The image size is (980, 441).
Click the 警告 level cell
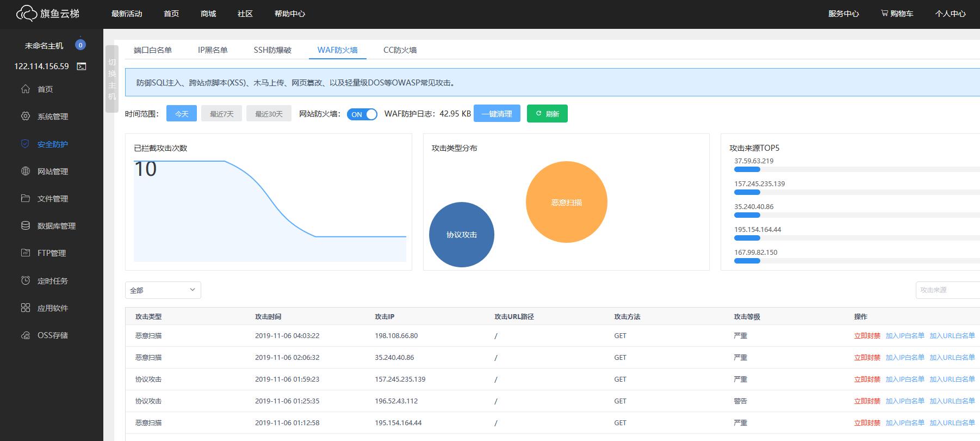740,401
